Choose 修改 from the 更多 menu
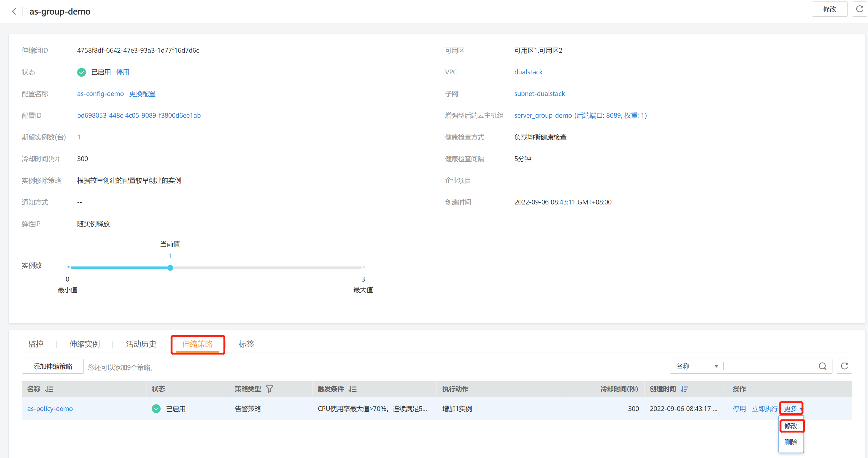This screenshot has width=868, height=458. tap(791, 426)
